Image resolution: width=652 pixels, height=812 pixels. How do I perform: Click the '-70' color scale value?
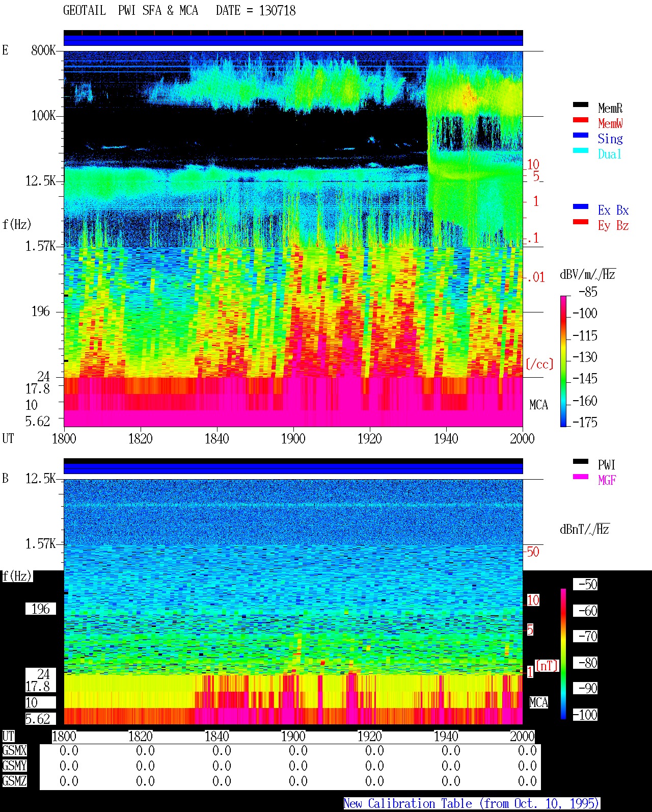(x=585, y=636)
